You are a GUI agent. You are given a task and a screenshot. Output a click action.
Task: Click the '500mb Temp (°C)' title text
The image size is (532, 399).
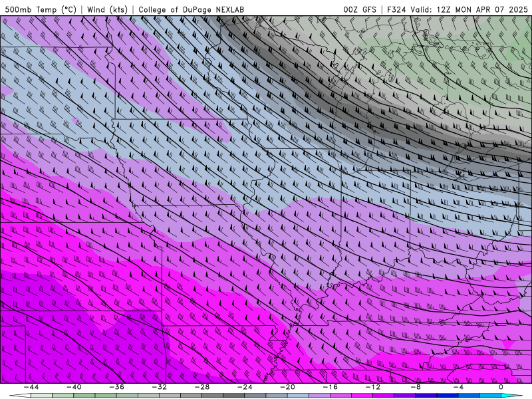click(41, 9)
